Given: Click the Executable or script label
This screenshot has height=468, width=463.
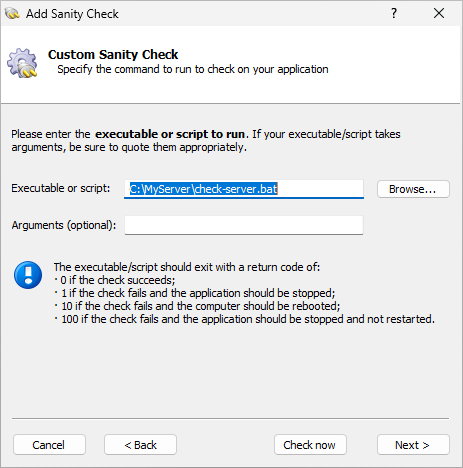Looking at the screenshot, I should click(61, 188).
